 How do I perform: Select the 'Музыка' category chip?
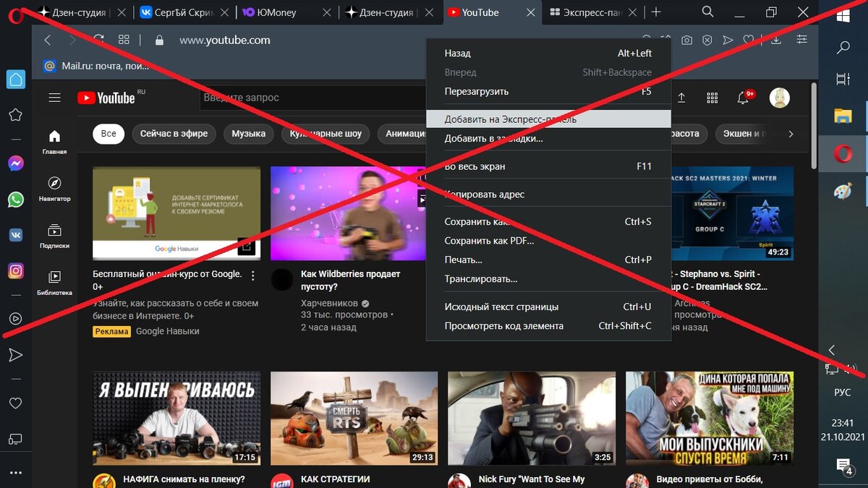point(248,134)
